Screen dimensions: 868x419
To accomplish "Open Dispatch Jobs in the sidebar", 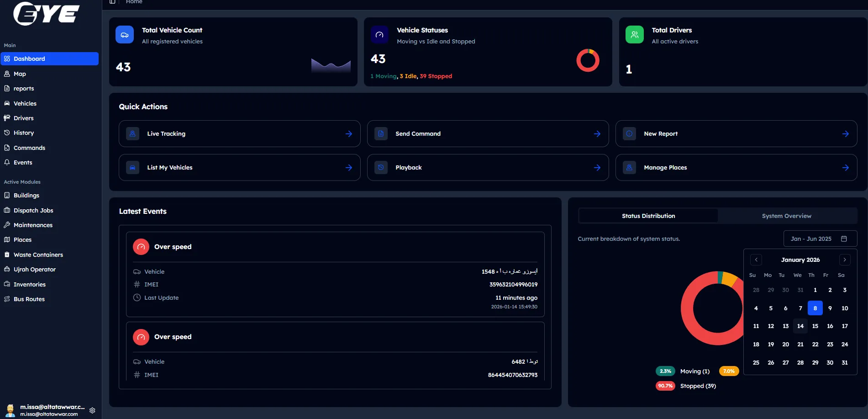I will (33, 211).
